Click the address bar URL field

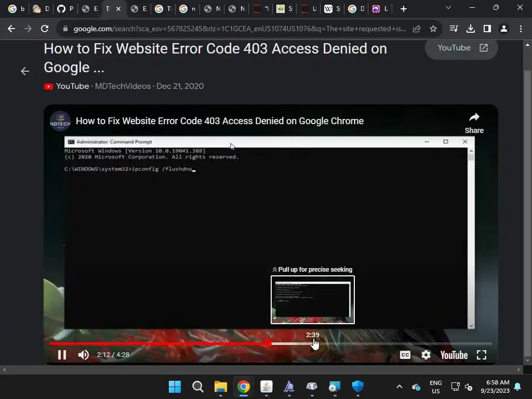[x=239, y=29]
